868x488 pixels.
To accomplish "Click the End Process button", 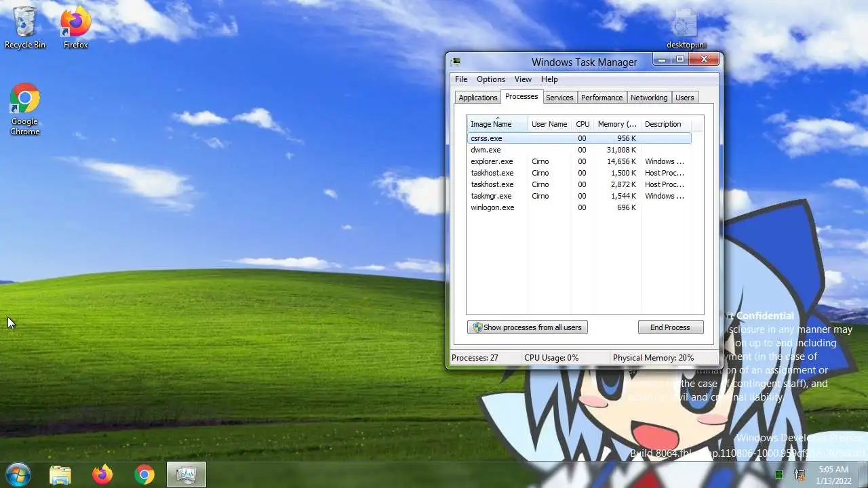I will pos(671,327).
